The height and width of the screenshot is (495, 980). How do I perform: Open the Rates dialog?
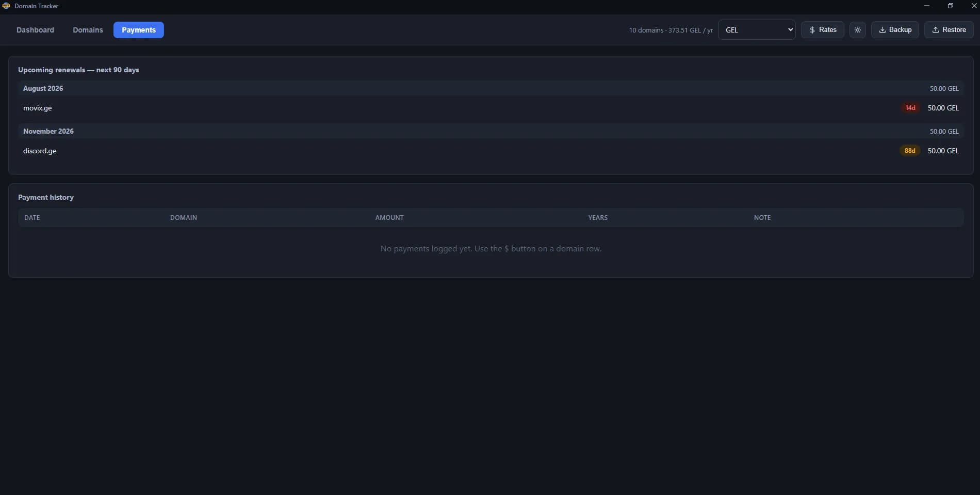pyautogui.click(x=823, y=30)
